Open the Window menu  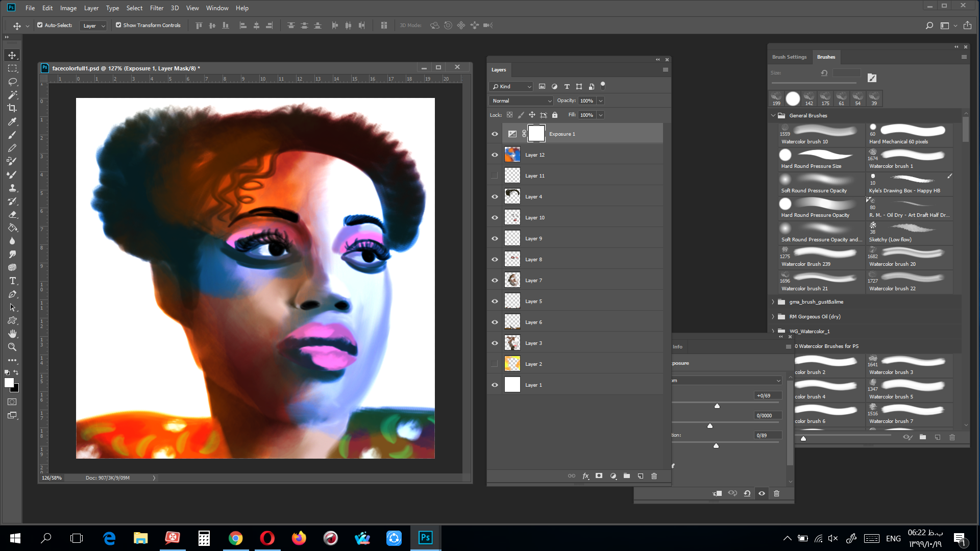pyautogui.click(x=217, y=8)
